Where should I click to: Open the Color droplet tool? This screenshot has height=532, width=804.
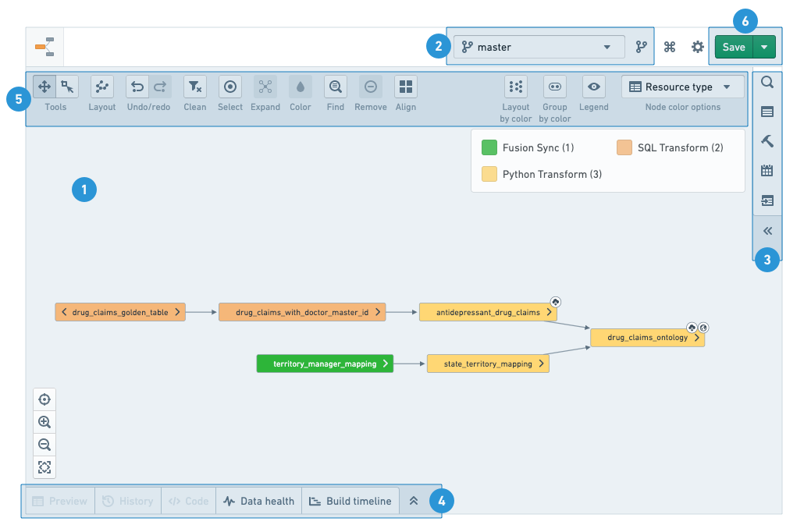301,87
